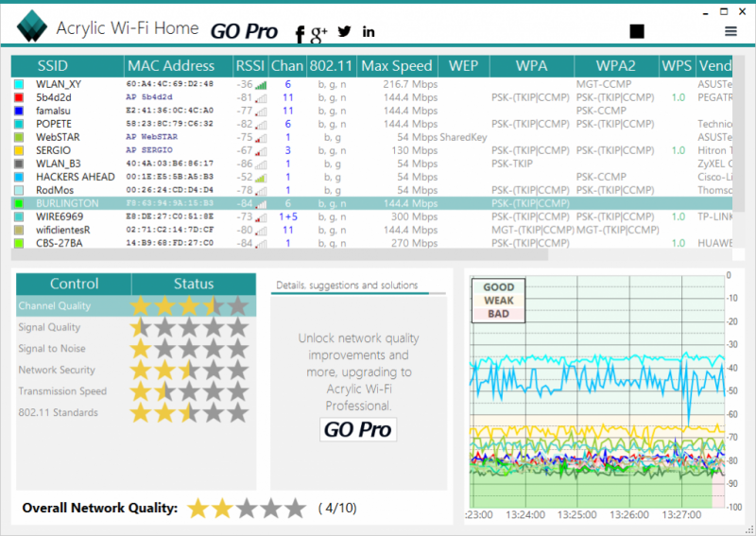Select the RodMos network name
Viewport: 756px width, 536px height.
[55, 191]
